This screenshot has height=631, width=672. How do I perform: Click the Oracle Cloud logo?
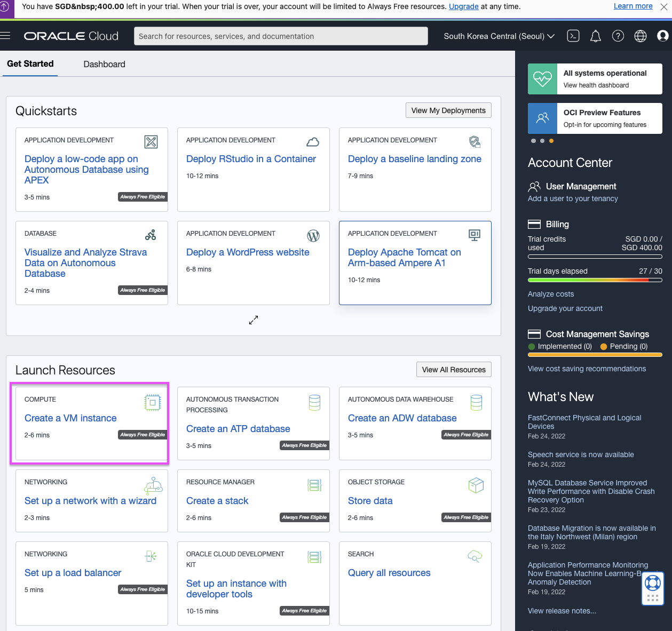[71, 36]
